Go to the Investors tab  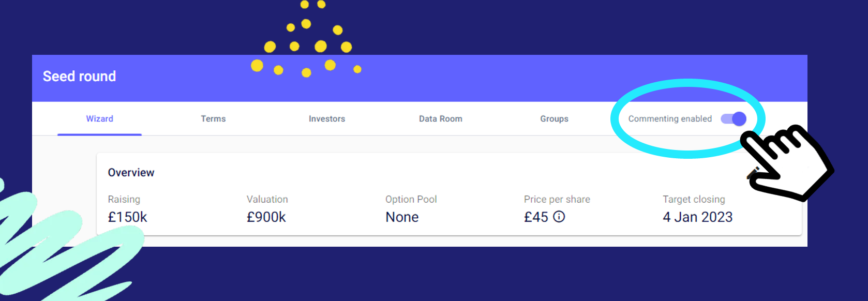tap(327, 119)
